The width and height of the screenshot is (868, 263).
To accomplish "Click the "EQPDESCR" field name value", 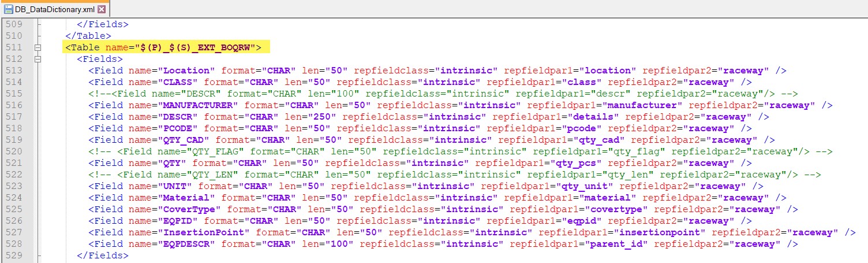I will coord(187,244).
